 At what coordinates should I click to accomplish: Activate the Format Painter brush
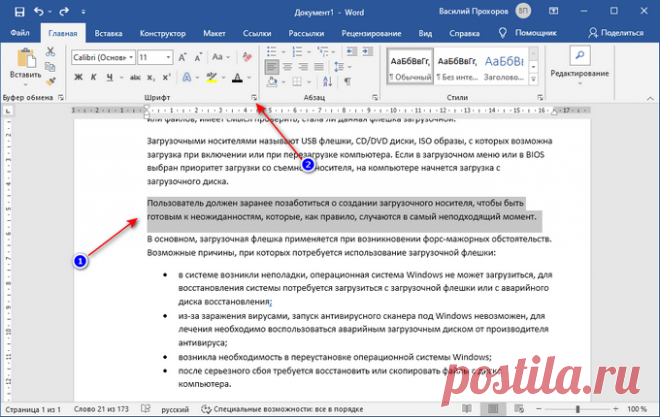point(51,81)
